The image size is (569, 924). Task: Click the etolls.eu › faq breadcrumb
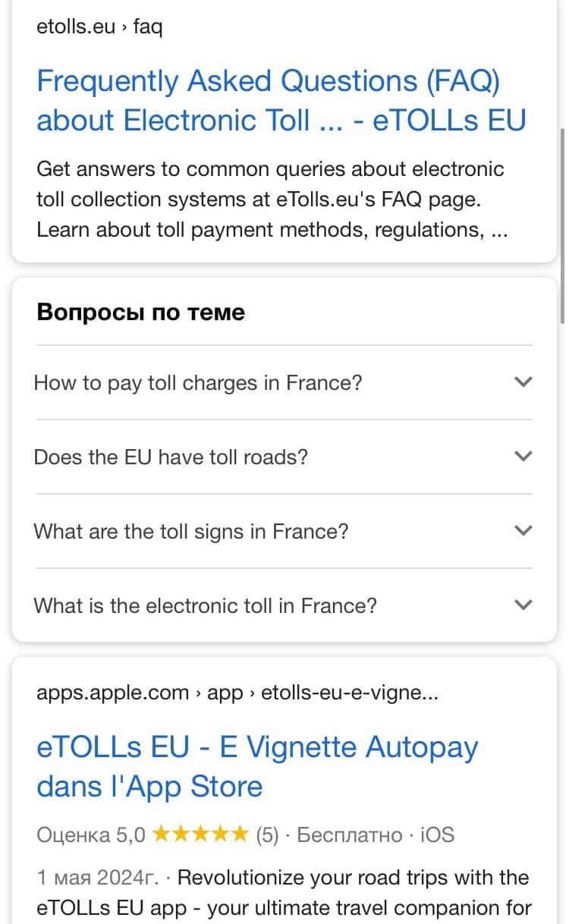pyautogui.click(x=99, y=27)
